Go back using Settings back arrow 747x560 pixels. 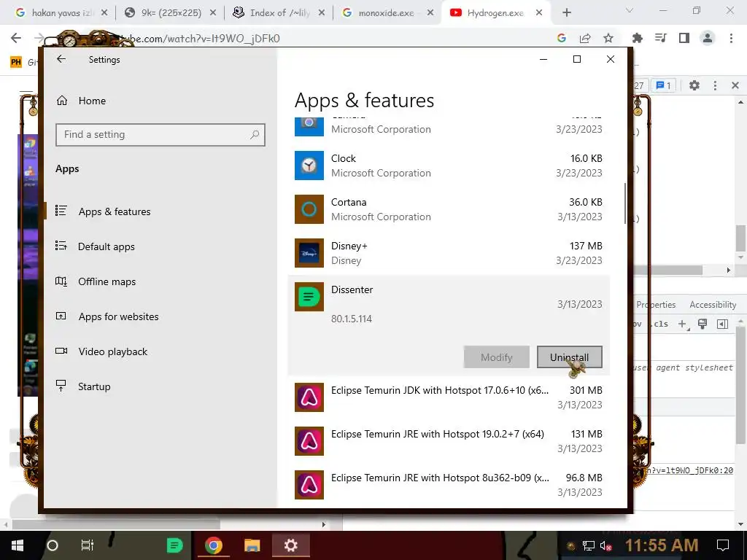(x=61, y=59)
